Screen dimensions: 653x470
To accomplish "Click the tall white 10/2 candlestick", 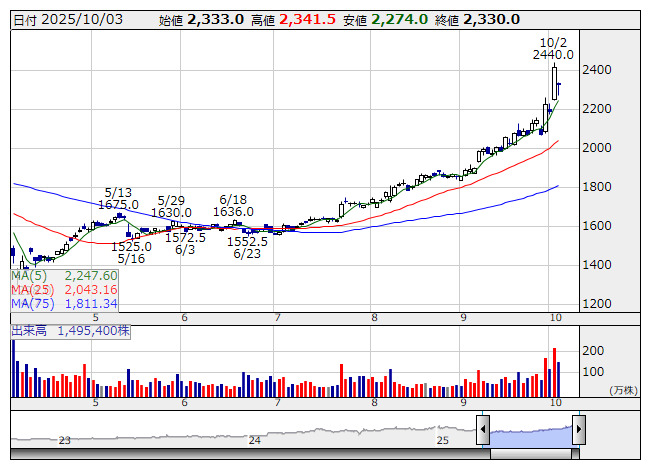I will point(554,83).
